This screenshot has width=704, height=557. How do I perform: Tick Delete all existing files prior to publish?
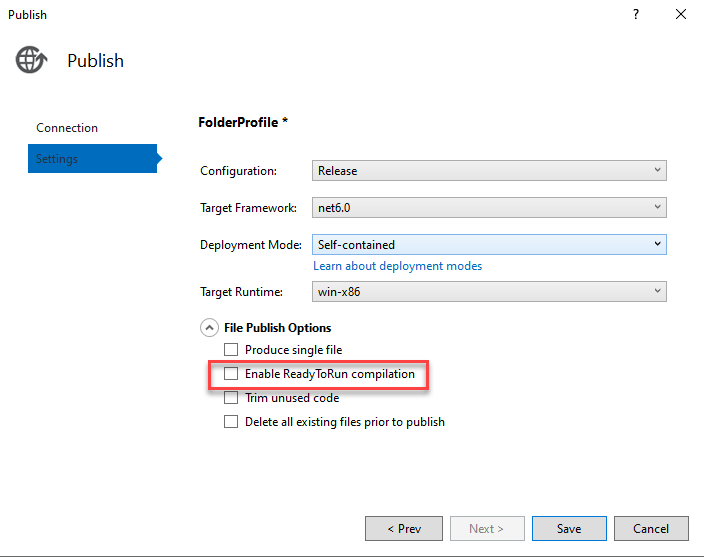[231, 422]
